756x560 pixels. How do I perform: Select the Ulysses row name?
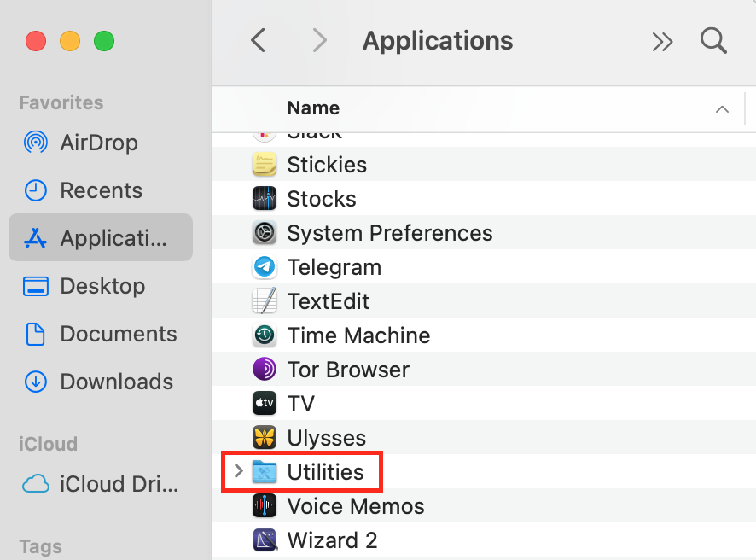point(327,439)
